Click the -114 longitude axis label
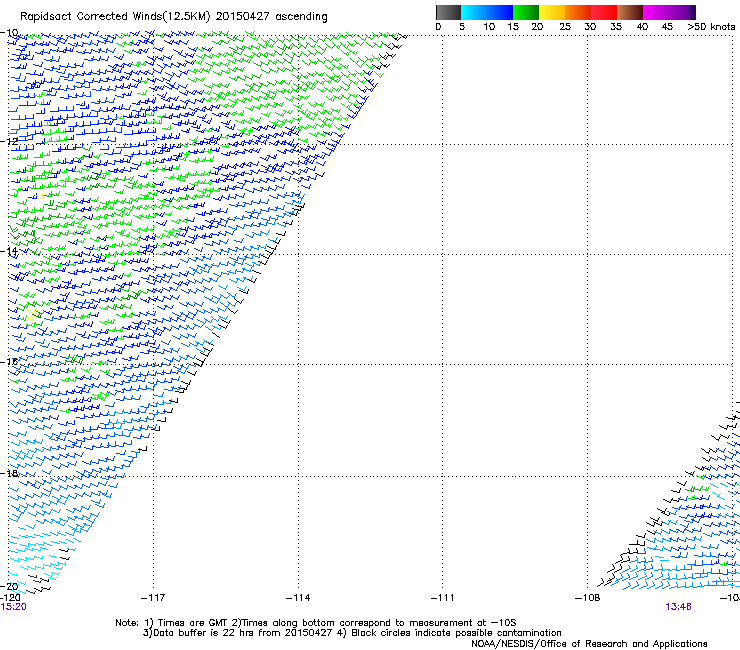Screen dimensions: 740x650 coord(298,598)
